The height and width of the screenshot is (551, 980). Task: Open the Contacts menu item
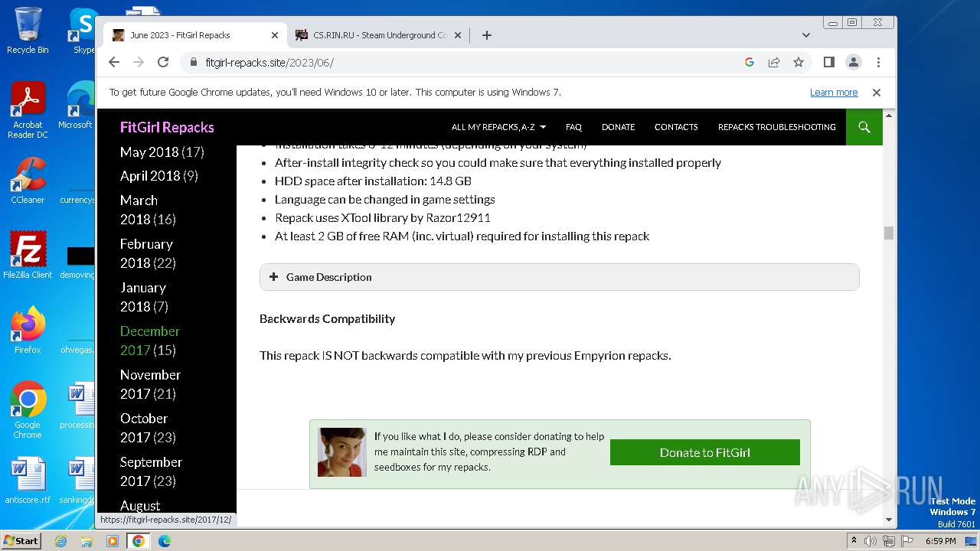676,127
